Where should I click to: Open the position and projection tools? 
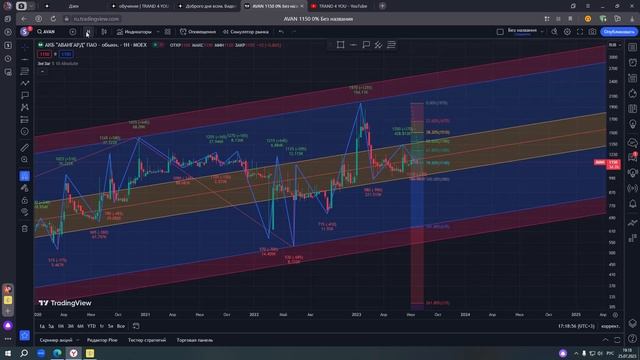pyautogui.click(x=25, y=120)
